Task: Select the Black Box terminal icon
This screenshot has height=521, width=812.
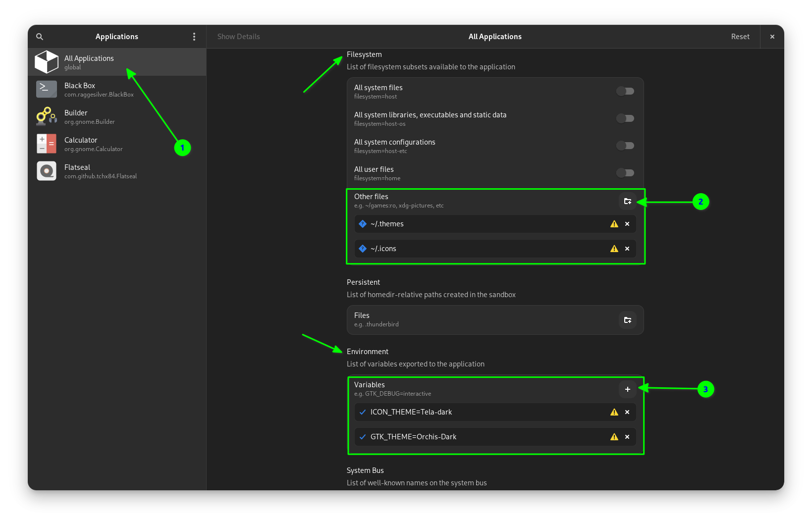Action: (x=47, y=89)
